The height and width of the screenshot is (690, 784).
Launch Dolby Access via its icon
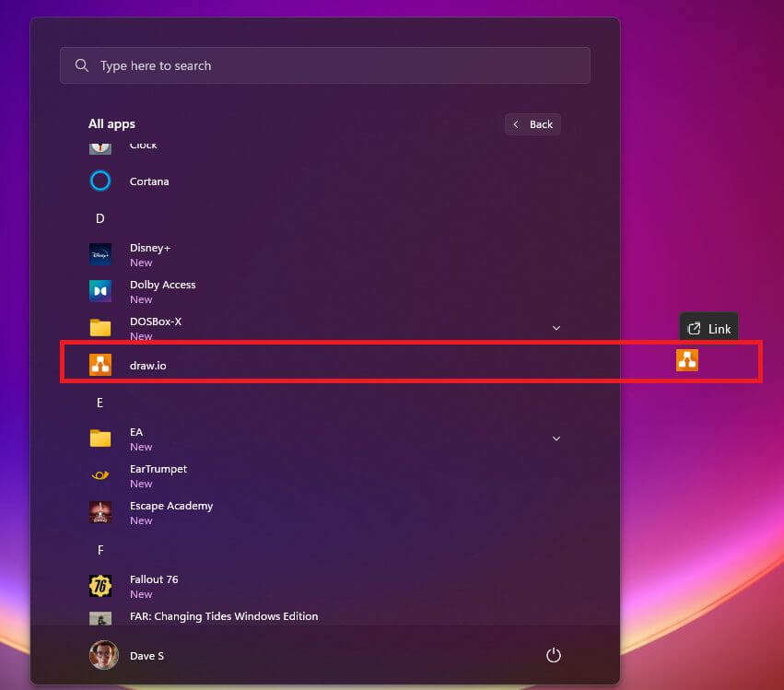pos(100,291)
